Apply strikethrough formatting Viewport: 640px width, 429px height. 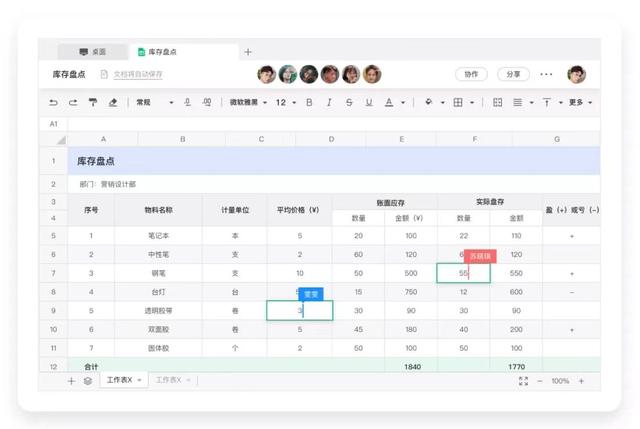pos(349,102)
